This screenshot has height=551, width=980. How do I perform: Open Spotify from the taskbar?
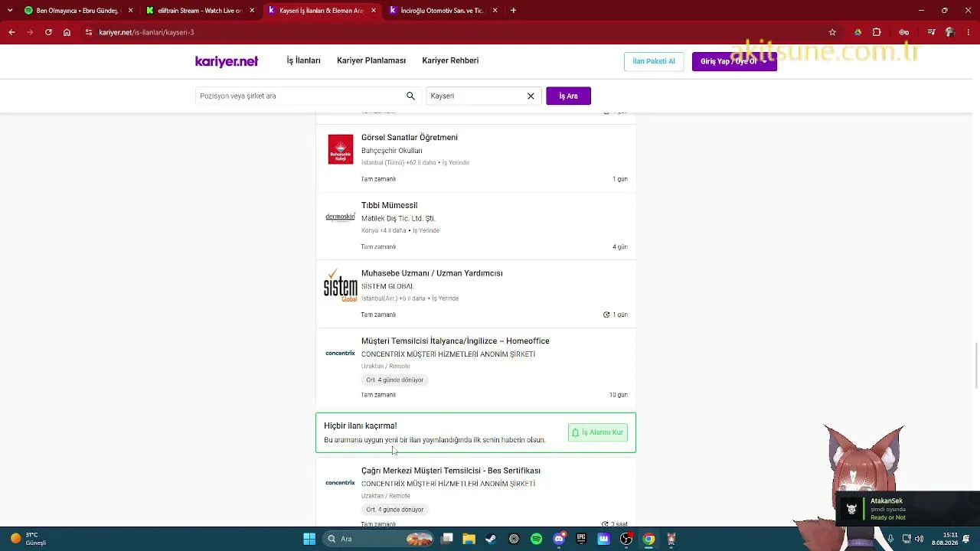pos(536,539)
